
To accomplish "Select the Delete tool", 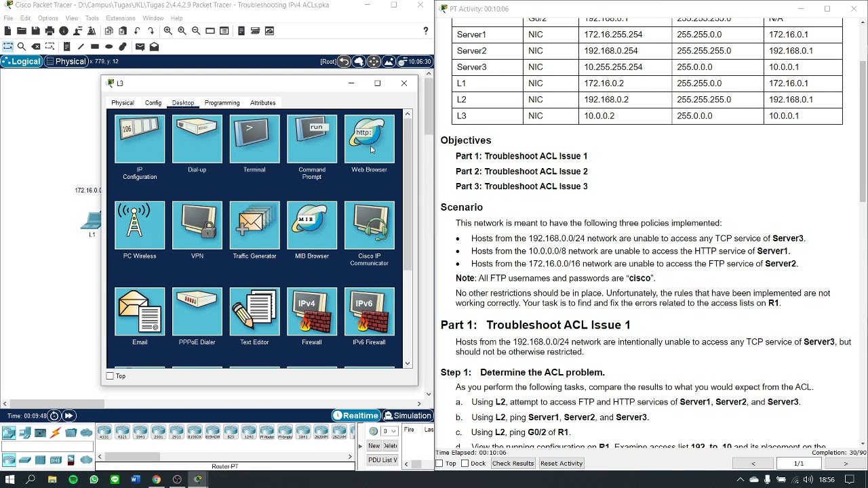I will tap(35, 46).
